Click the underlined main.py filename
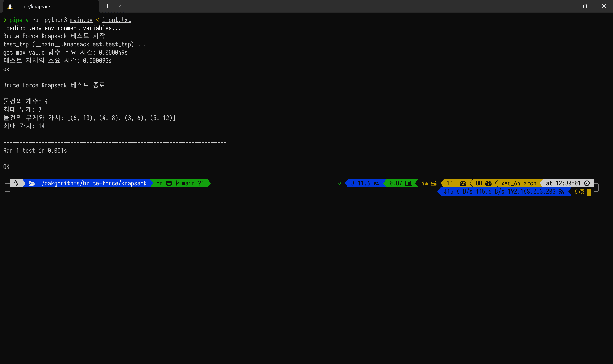The width and height of the screenshot is (613, 364). 81,20
